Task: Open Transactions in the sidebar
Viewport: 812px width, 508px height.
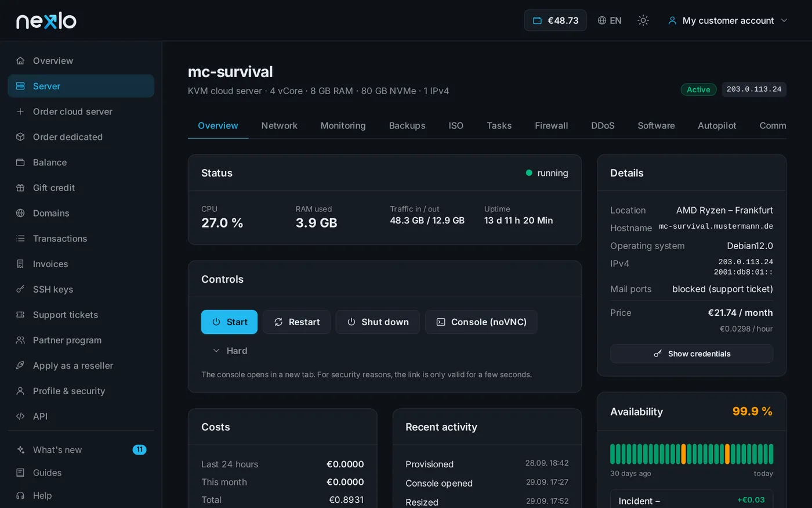Action: point(81,239)
